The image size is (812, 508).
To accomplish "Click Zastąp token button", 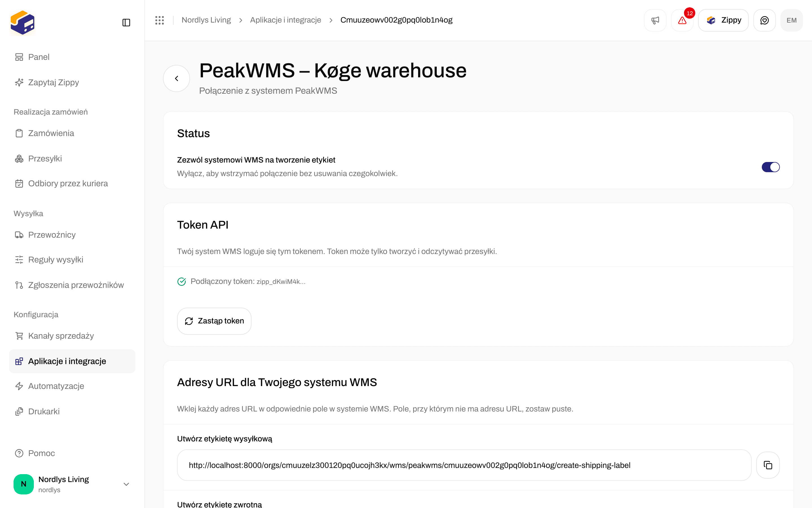I will coord(214,321).
